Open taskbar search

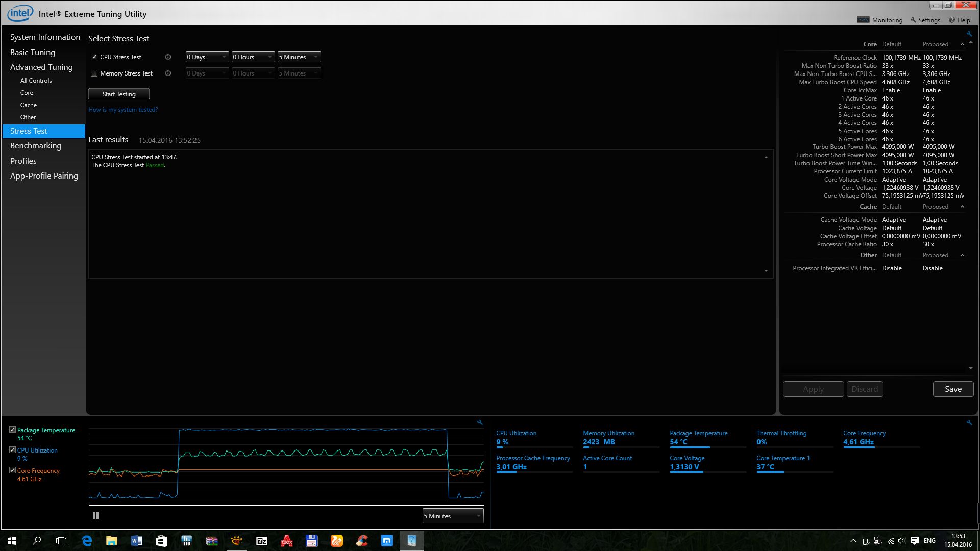(37, 541)
